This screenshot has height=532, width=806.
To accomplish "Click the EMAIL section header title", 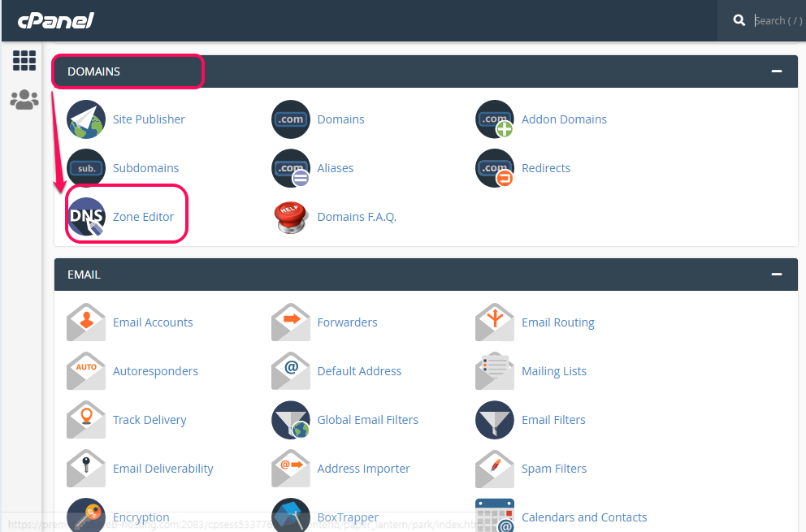I will coord(84,275).
